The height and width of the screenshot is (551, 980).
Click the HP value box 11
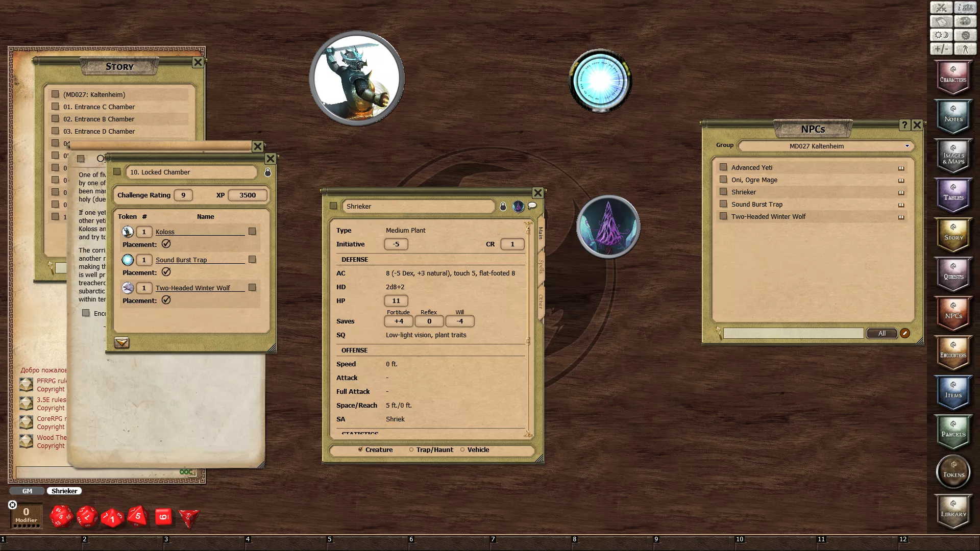click(396, 300)
